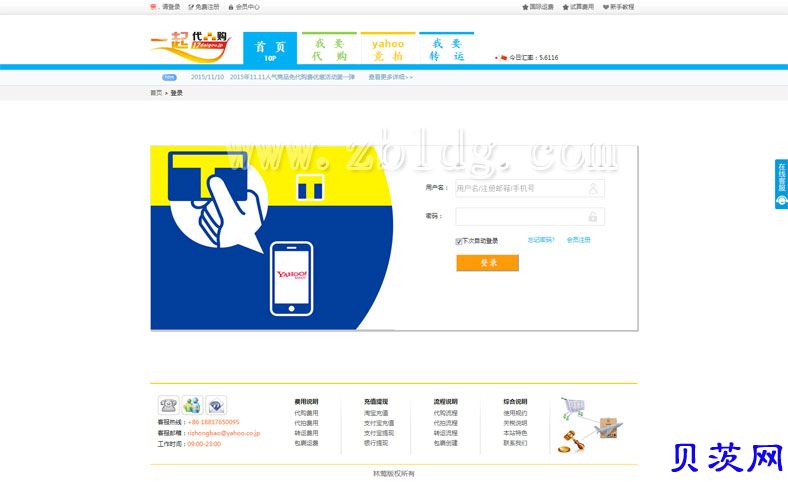
Task: Click the flag icon next to 今日汇率
Action: (501, 57)
